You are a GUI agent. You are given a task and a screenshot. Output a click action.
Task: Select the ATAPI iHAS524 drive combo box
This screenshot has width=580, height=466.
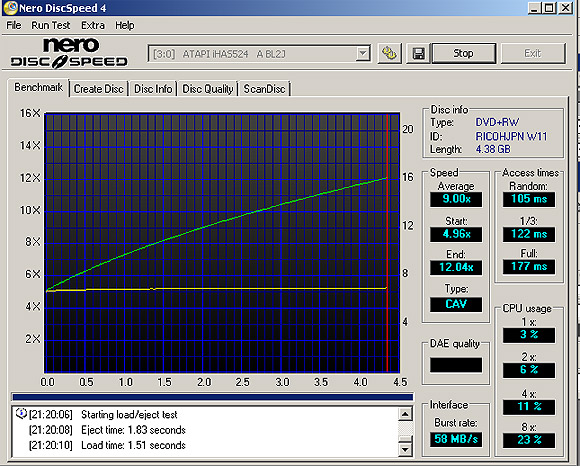[259, 54]
